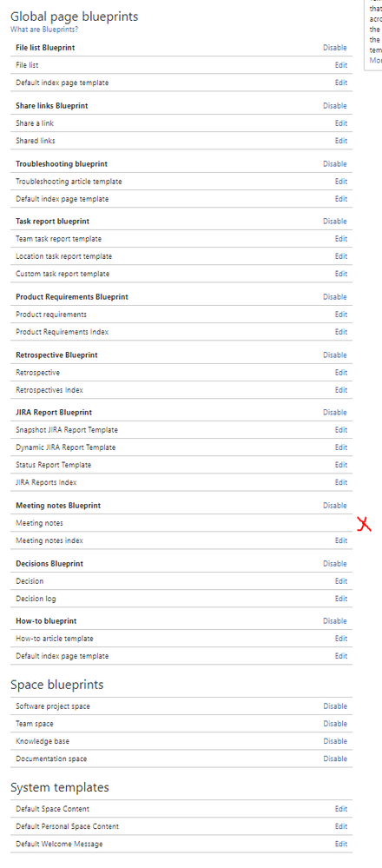Edit Product Requirements Index template
The image size is (382, 868).
[341, 332]
